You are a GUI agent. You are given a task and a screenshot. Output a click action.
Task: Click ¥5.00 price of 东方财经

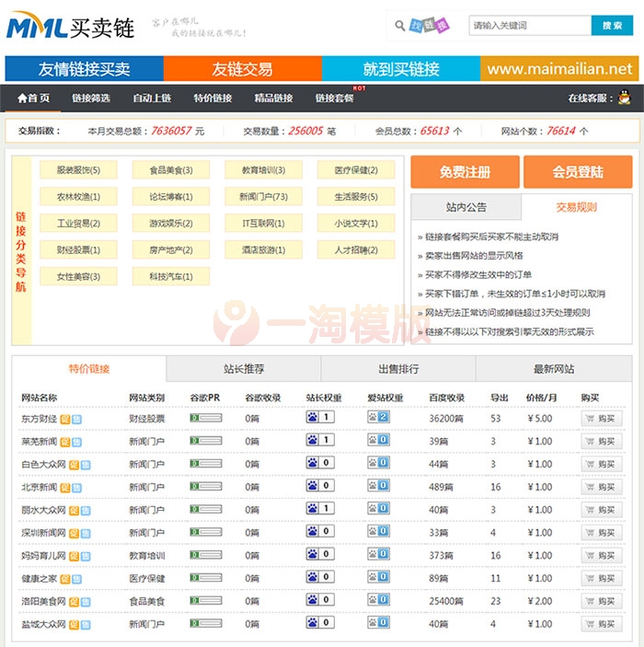540,419
